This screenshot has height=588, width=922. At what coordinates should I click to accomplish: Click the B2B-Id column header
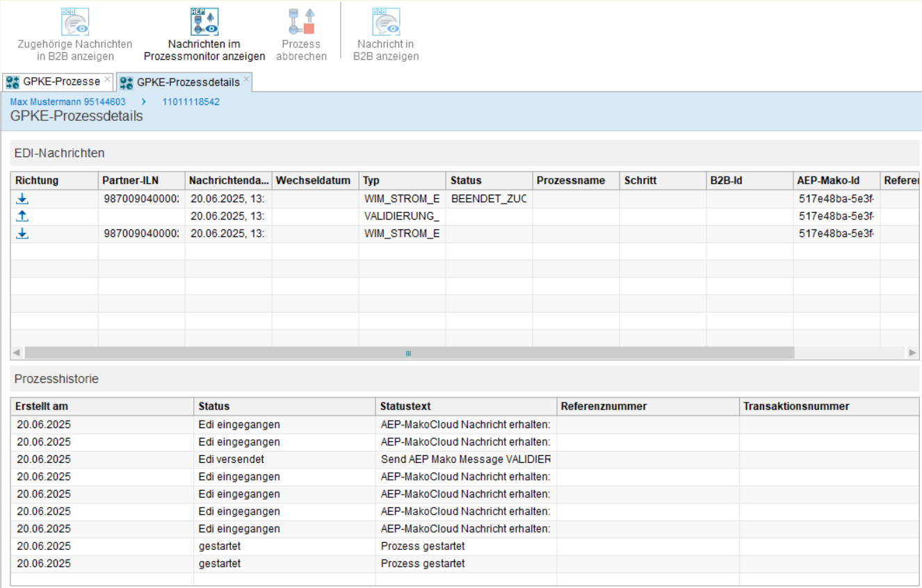pos(750,181)
